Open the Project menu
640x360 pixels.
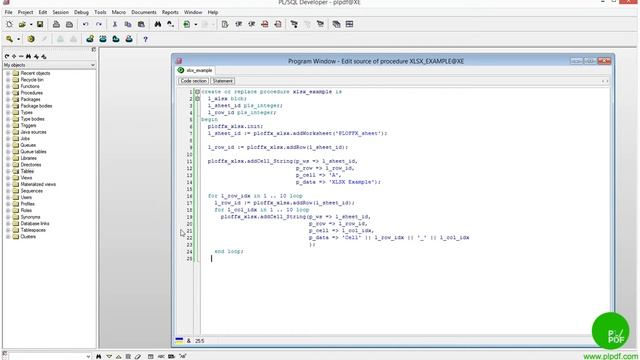[25, 12]
